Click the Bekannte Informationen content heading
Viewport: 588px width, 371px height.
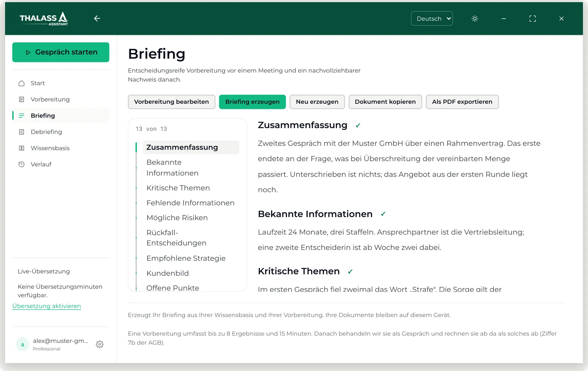315,214
